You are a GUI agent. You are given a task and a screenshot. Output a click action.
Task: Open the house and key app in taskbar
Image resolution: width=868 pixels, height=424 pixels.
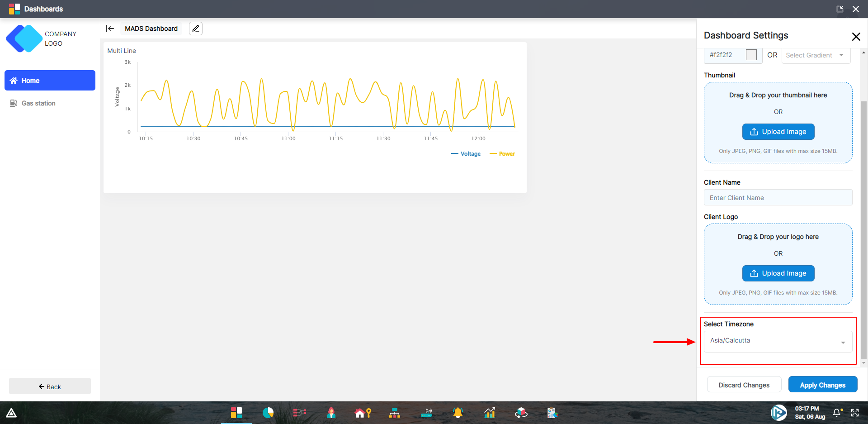(363, 413)
